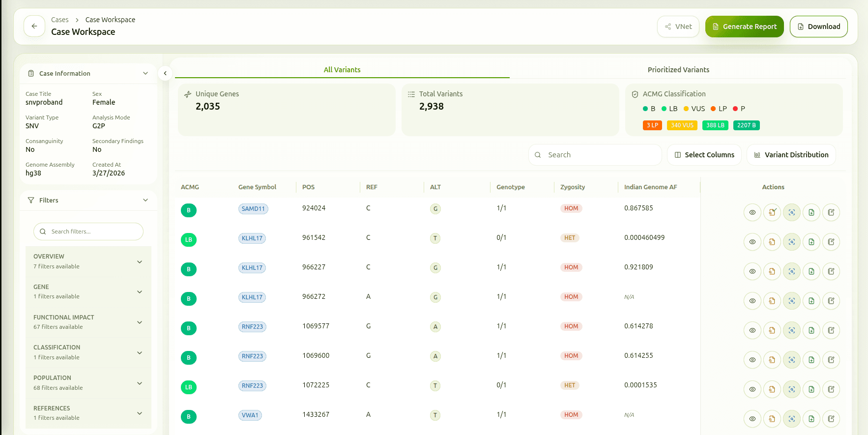Click the back arrow beside Case Workspace
Screen dimensions: 868x435
[x=34, y=27]
